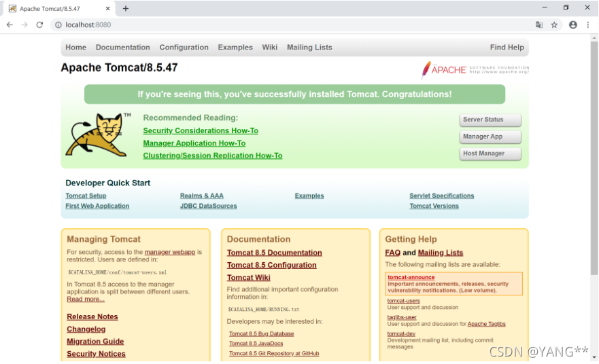Open Examples link under Developer Quick Start
Viewport: 599px width, 364px height.
(309, 196)
